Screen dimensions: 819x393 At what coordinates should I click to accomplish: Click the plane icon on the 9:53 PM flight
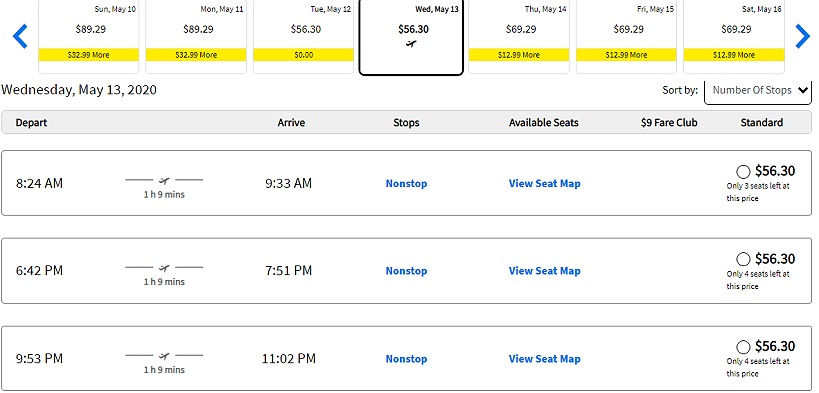(164, 356)
